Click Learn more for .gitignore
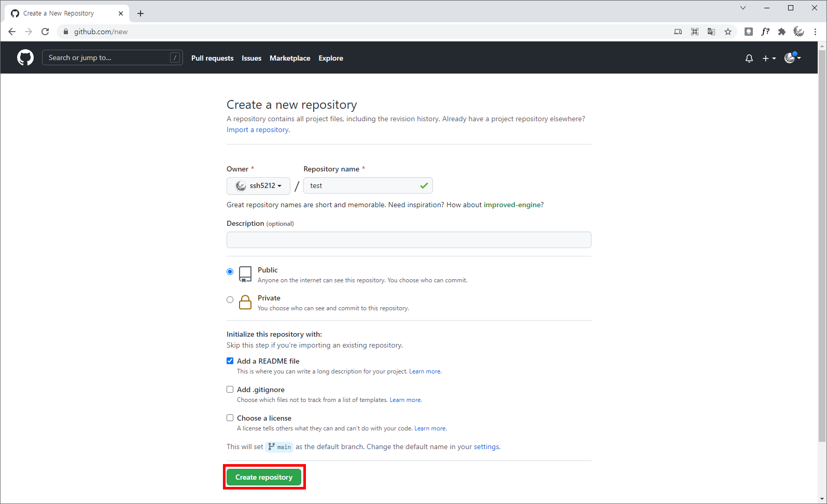 (x=405, y=400)
